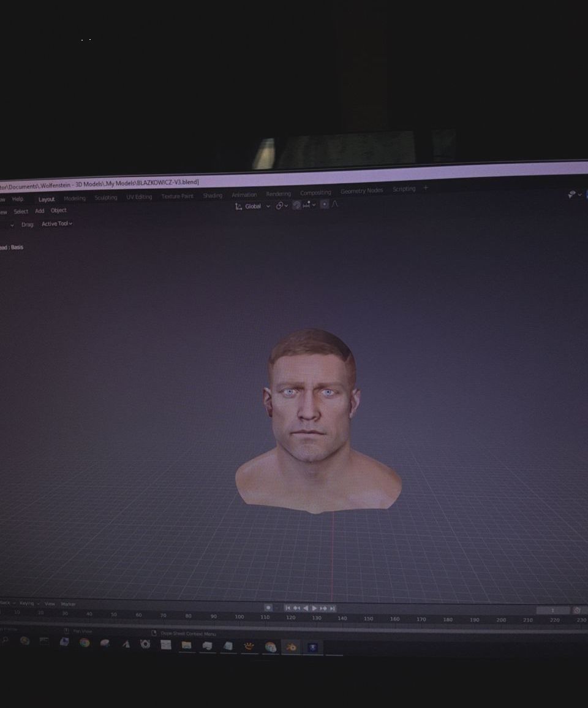Click the current frame number field
Image resolution: width=588 pixels, height=708 pixels.
pos(553,610)
